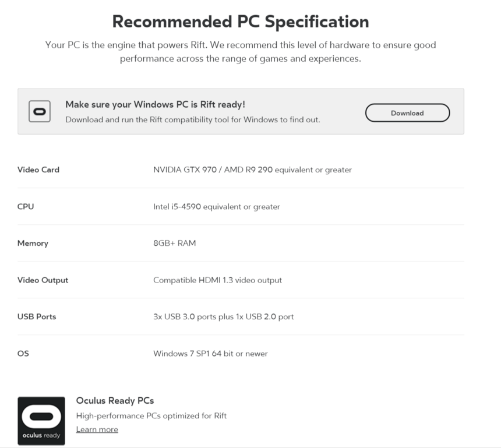Click the Windows 7 SP1 64 bit text
This screenshot has height=448, width=501.
click(210, 353)
